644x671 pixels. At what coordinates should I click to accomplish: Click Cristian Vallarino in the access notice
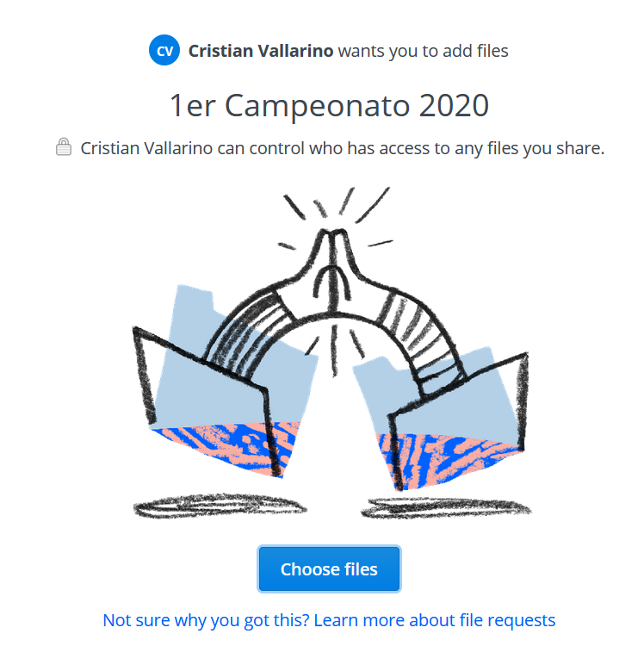point(146,148)
